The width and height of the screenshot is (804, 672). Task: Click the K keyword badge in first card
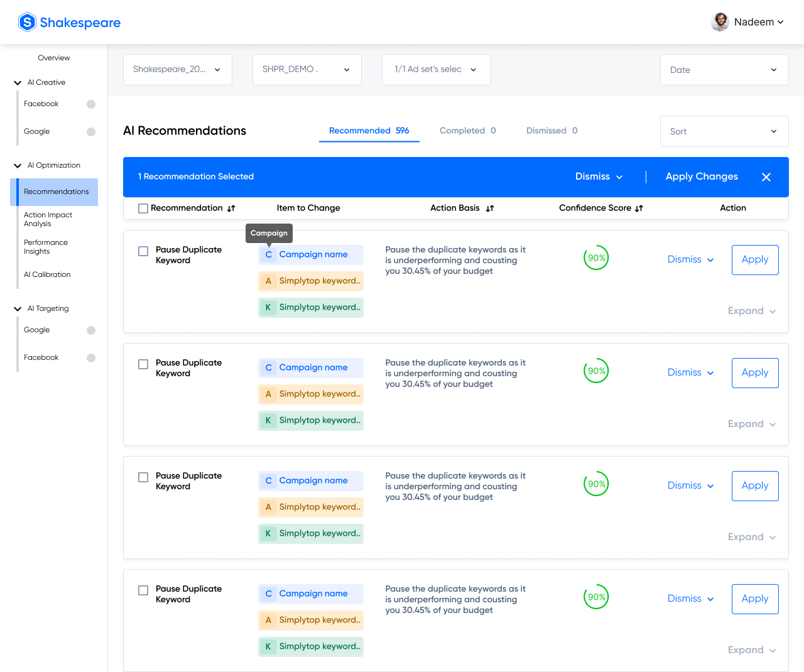pos(310,307)
